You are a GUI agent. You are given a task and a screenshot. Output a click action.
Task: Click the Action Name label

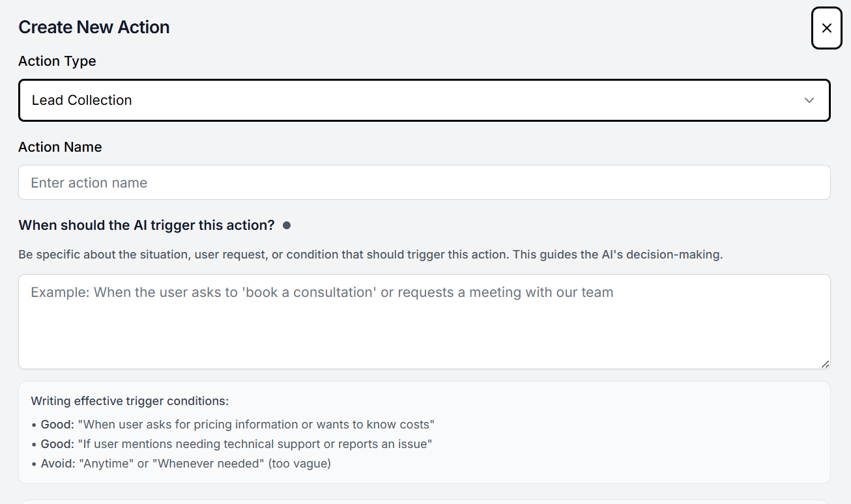[59, 147]
